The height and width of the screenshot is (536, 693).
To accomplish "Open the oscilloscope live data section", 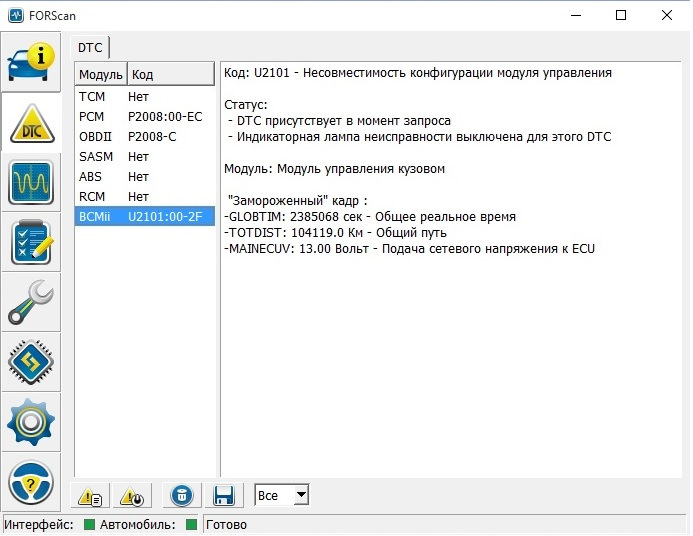I will coord(31,182).
